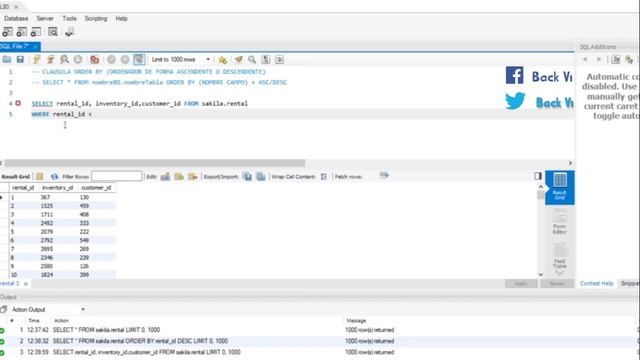
Task: Save current statement as snippet star icon
Action: [222, 60]
